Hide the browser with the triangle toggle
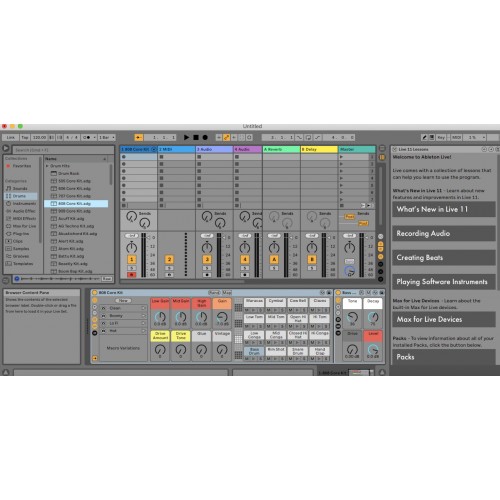 pos(6,148)
